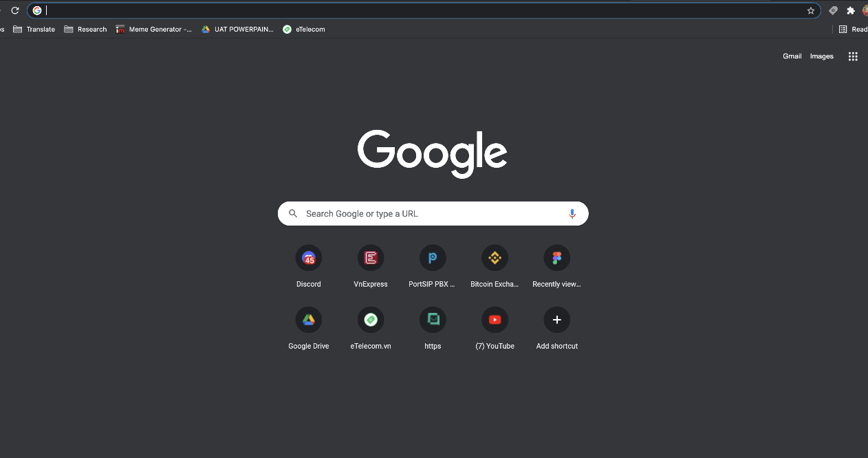The image size is (868, 458).
Task: Open the eTelecom.vn shortcut tile
Action: (371, 320)
